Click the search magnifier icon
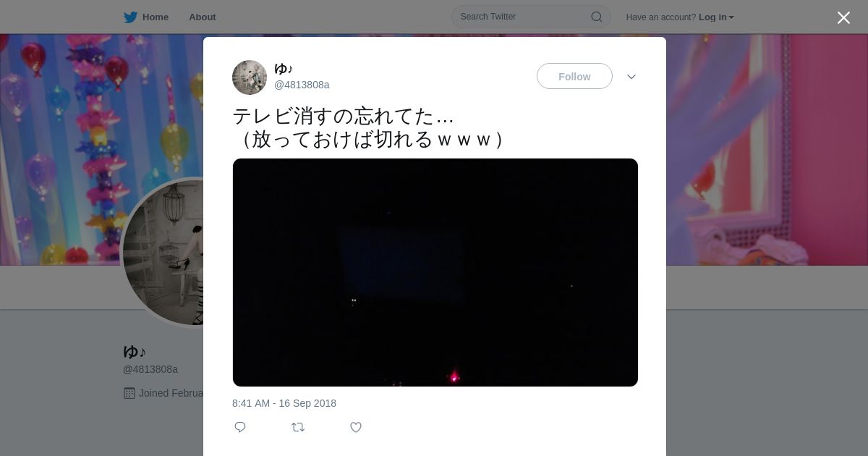This screenshot has width=868, height=456. click(x=597, y=17)
